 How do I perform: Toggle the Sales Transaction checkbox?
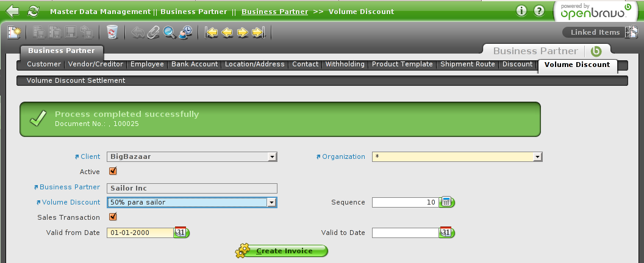click(113, 217)
